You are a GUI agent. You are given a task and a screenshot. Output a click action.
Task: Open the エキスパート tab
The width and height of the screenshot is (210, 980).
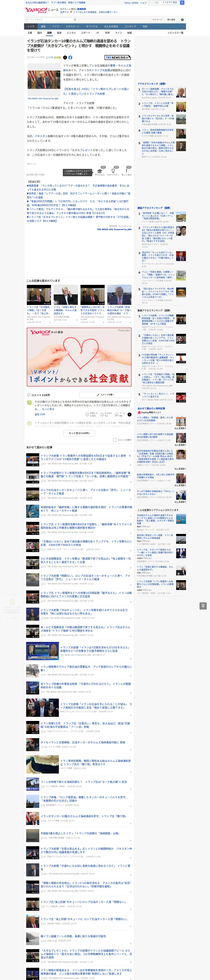72,26
